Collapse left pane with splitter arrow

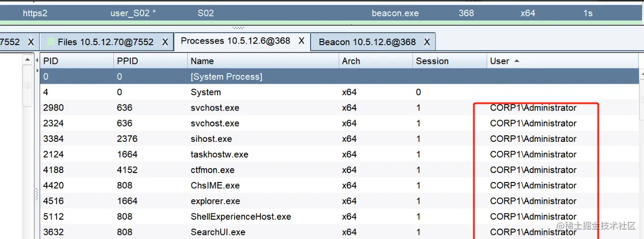pos(37,60)
